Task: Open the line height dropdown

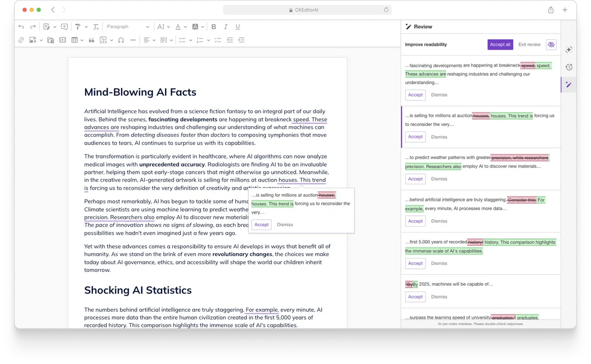Action: (x=166, y=40)
